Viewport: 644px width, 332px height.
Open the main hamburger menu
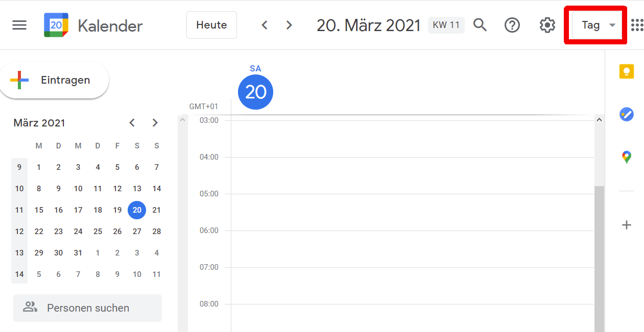[19, 25]
